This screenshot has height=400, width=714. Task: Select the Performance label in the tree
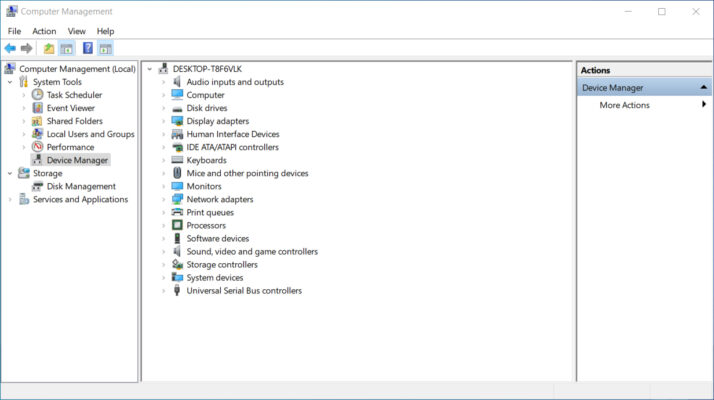(x=70, y=147)
